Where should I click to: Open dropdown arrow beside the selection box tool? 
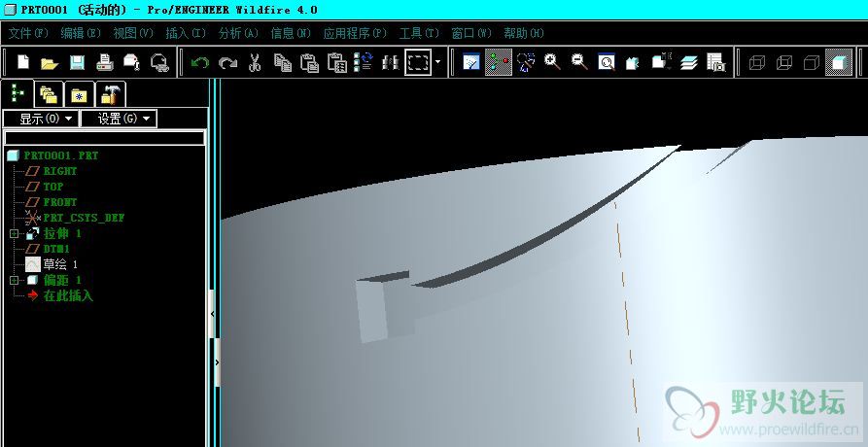point(437,62)
